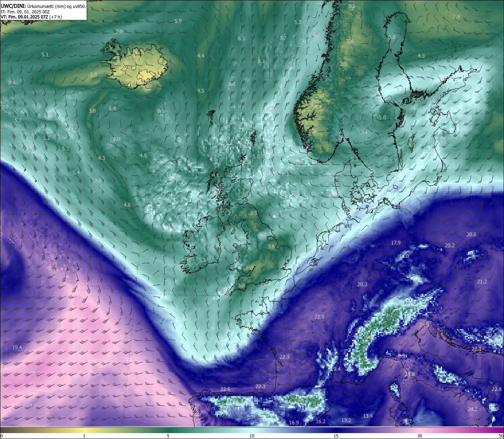Click the map value "14.0"
Screen dimensions: 504x439
pyautogui.click(x=404, y=256)
